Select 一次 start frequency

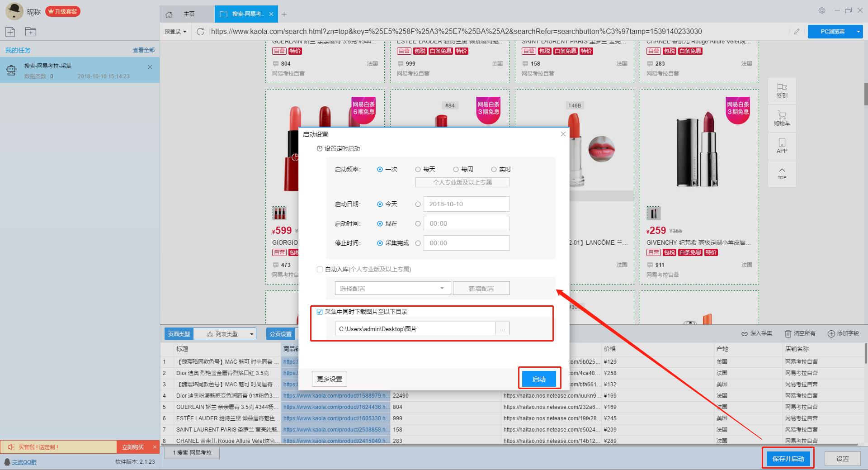(380, 169)
